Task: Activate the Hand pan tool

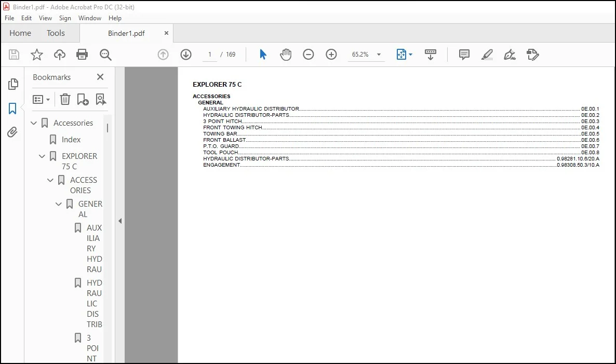Action: (286, 55)
